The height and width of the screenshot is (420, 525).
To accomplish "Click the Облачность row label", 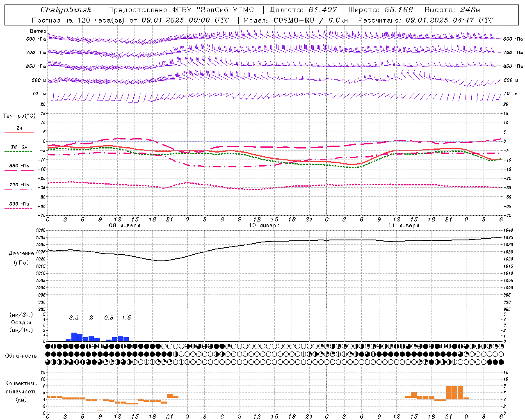I will [x=21, y=356].
